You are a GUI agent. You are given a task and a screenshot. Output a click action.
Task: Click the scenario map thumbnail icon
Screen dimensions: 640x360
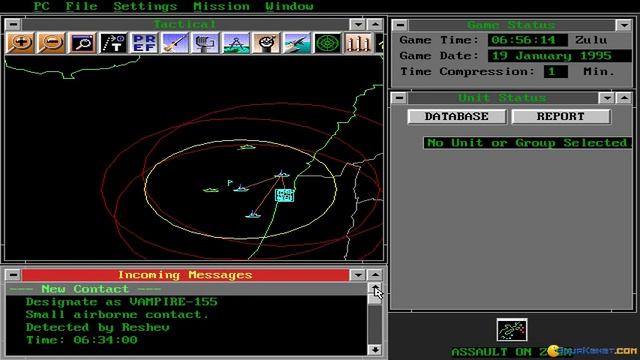tap(512, 330)
